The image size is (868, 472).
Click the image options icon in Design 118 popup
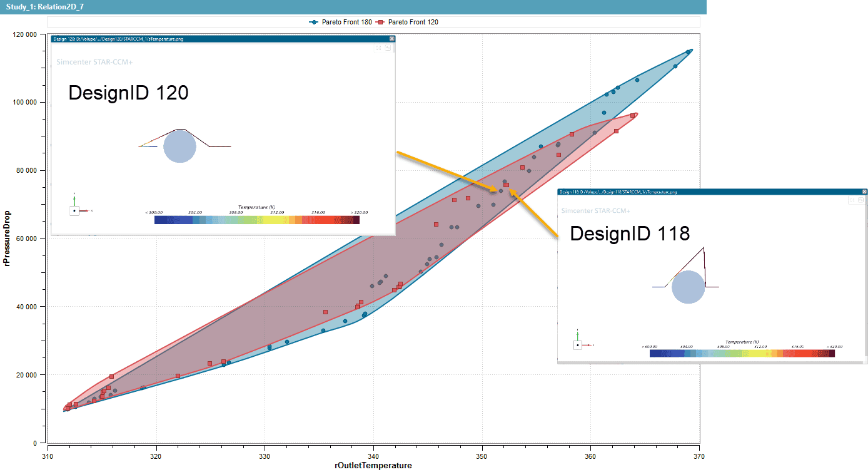pos(860,200)
